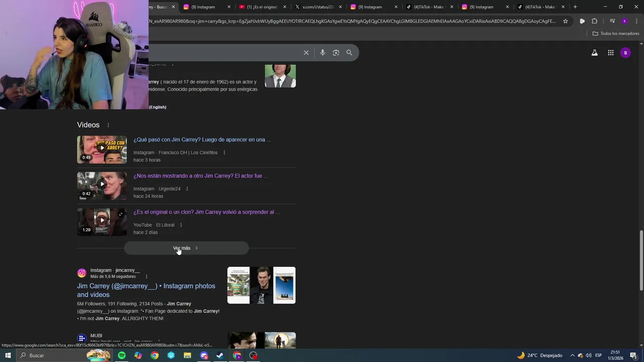Viewport: 644px width, 362px height.
Task: Open the '24°C Despejado' weather widget
Action: 540,355
